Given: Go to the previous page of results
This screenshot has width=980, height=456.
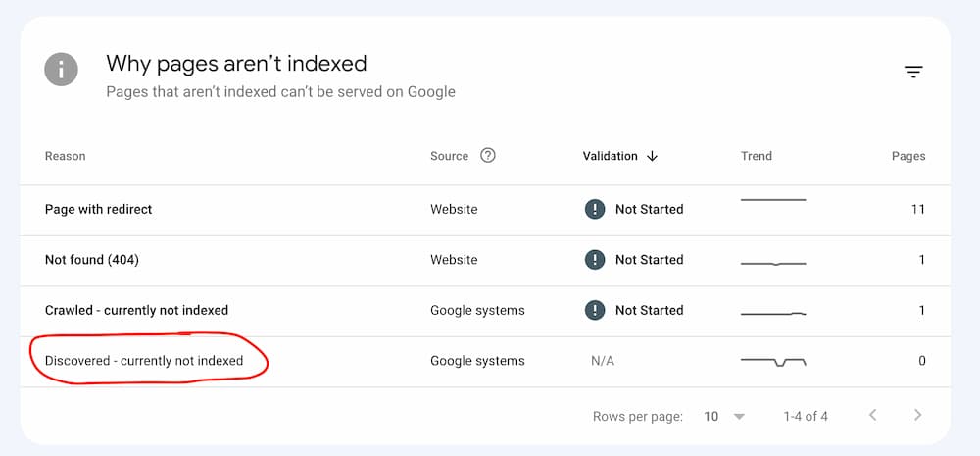Looking at the screenshot, I should coord(873,415).
